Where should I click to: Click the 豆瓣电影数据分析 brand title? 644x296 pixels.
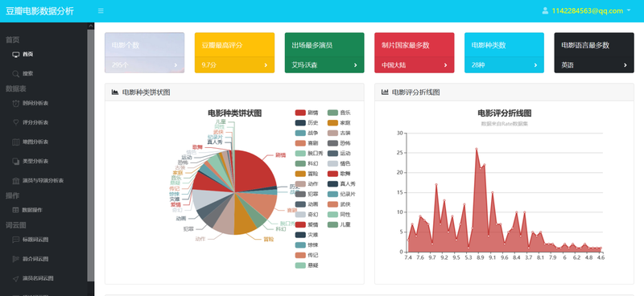[x=39, y=11]
